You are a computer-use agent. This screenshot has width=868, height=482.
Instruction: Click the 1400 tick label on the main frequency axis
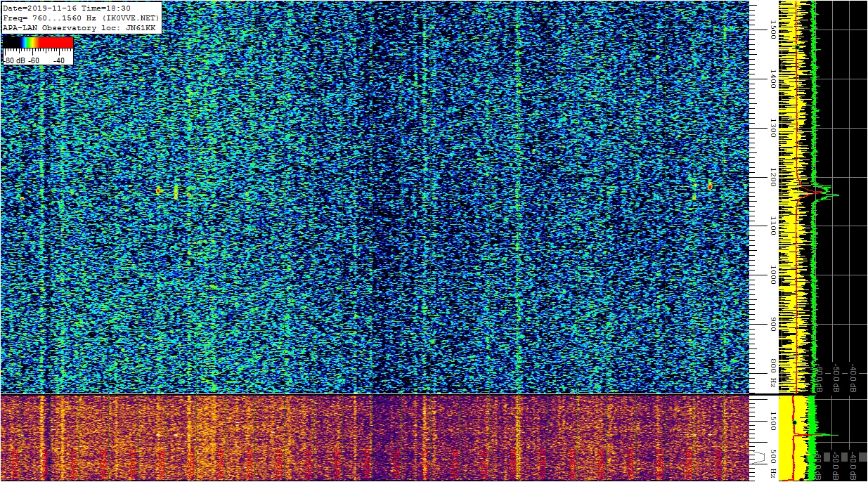(772, 79)
